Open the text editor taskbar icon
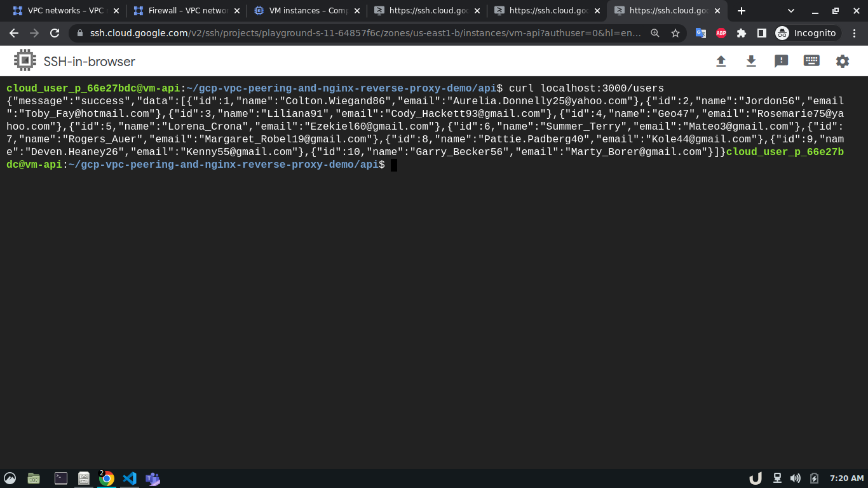 [x=83, y=478]
